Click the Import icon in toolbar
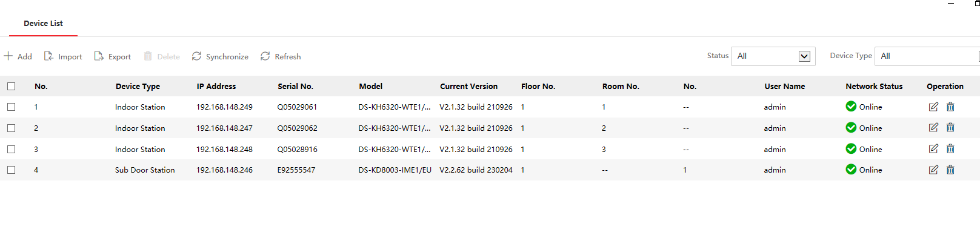The height and width of the screenshot is (235, 980). point(48,56)
